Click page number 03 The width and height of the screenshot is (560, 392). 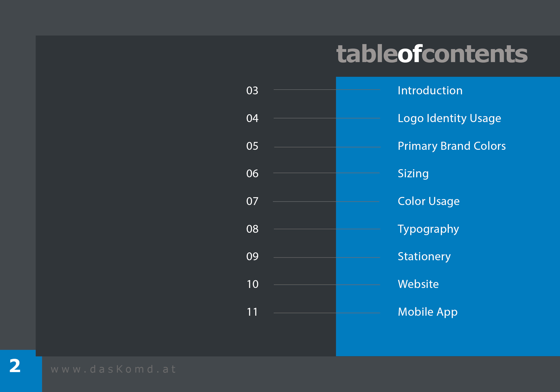tap(252, 91)
